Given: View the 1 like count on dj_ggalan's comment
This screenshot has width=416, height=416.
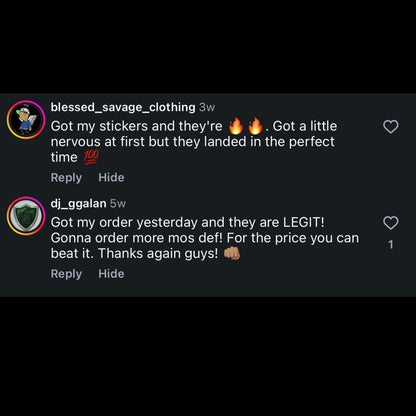Looking at the screenshot, I should tap(391, 245).
